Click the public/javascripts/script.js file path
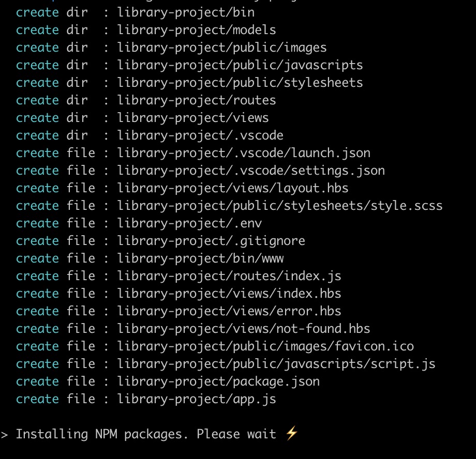The image size is (476, 459). click(276, 364)
